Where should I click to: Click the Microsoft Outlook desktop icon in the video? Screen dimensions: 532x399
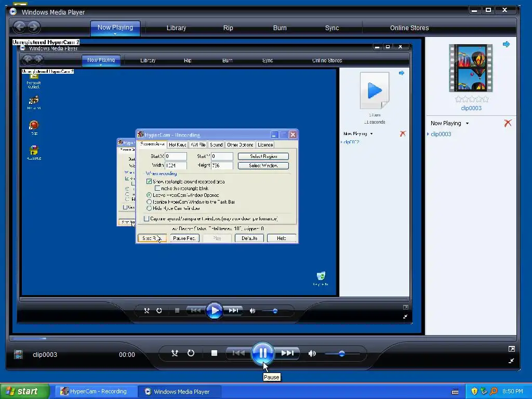pos(34,82)
